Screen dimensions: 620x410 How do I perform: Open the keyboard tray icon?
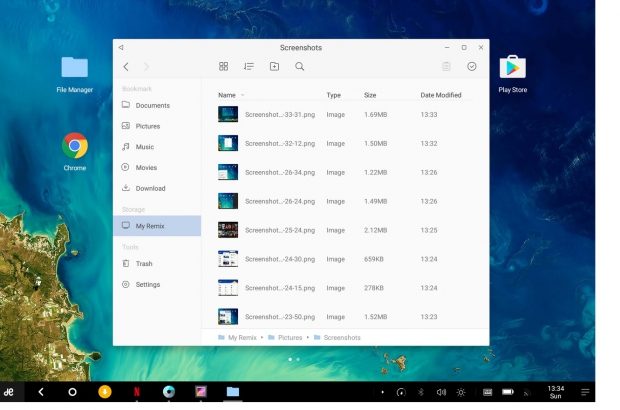click(488, 392)
